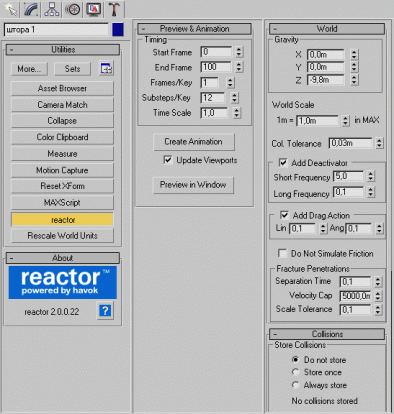Click the Col. Tolerance spinner
The image size is (394, 414).
coord(379,143)
